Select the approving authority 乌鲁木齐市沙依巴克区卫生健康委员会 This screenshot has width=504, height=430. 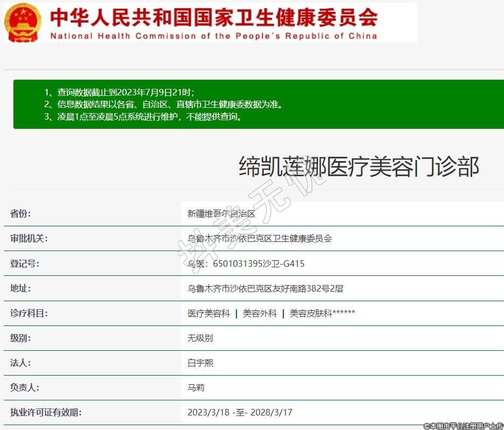click(x=260, y=238)
